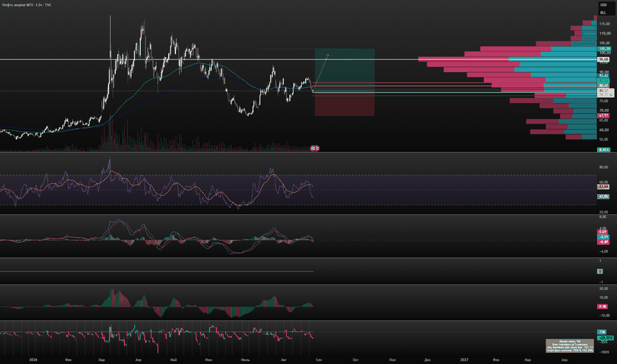617x364 pixels.
Task: Click the +29,57K bottom indicator label
Action: click(605, 338)
